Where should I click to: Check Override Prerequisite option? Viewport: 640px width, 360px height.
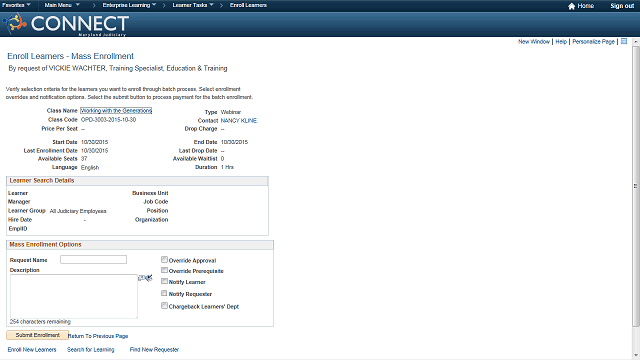pyautogui.click(x=164, y=270)
